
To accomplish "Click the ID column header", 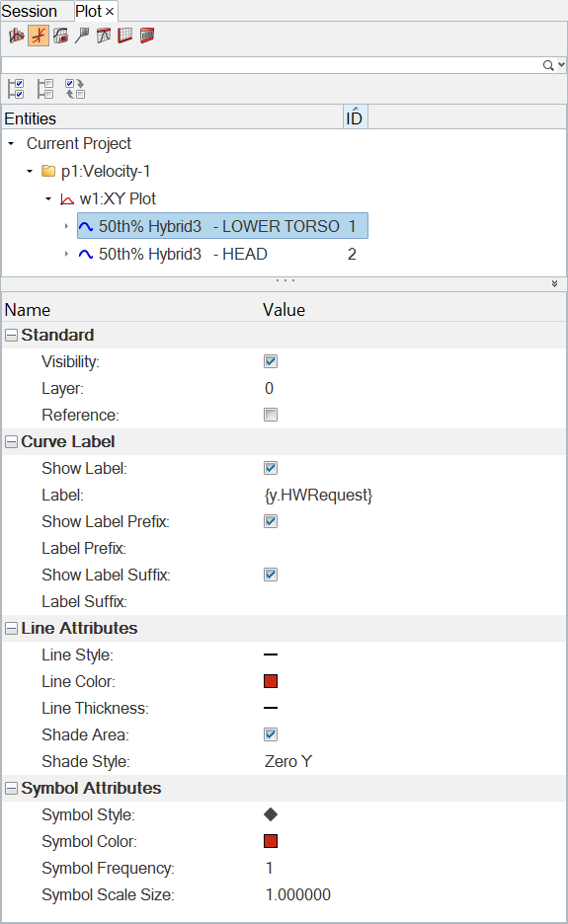I will 355,117.
